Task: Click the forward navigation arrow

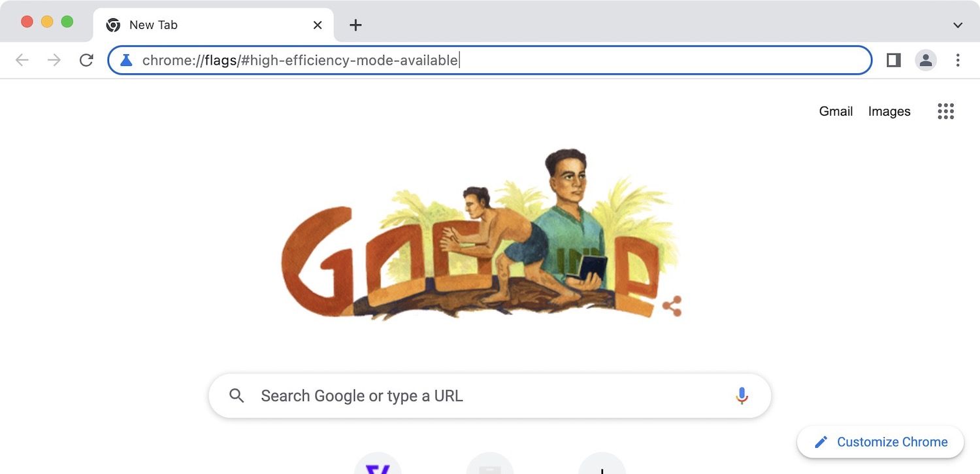Action: 54,60
